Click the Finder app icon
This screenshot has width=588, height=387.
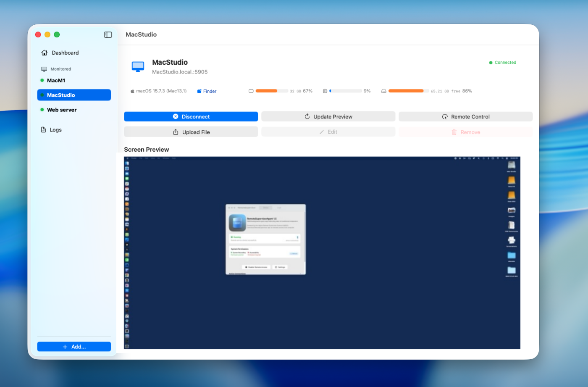point(199,92)
